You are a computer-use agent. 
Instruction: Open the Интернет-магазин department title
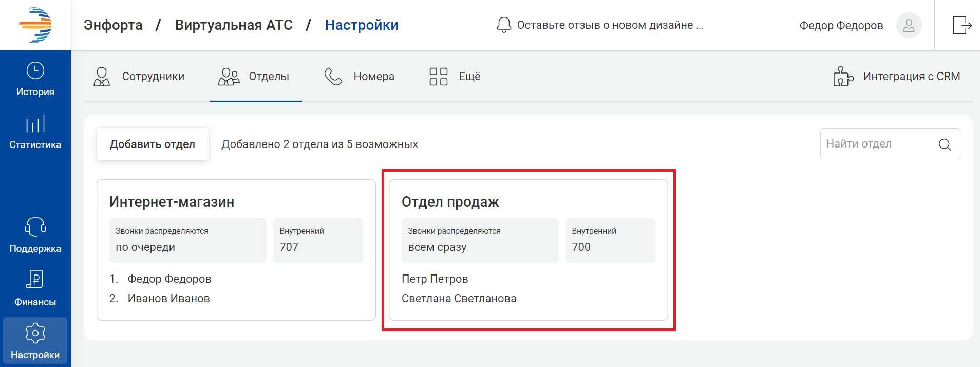click(172, 202)
